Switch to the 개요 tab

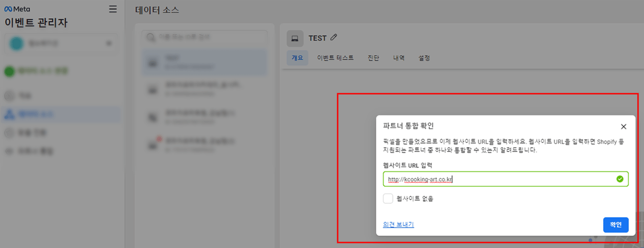(297, 58)
